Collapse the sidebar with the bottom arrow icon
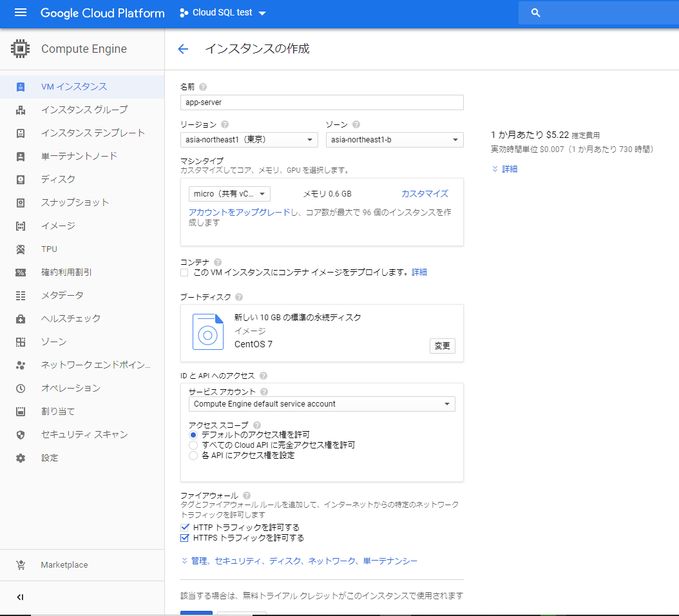The width and height of the screenshot is (679, 616). 20,597
